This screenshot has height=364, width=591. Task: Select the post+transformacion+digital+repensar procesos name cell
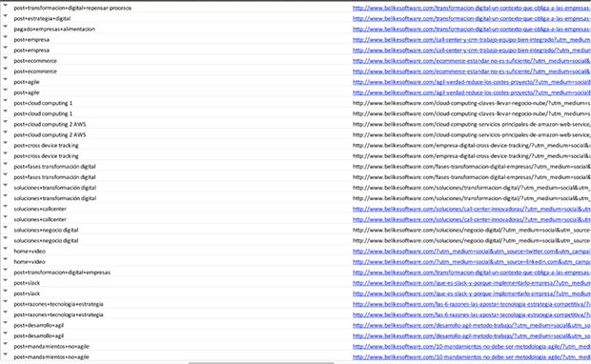pos(72,8)
